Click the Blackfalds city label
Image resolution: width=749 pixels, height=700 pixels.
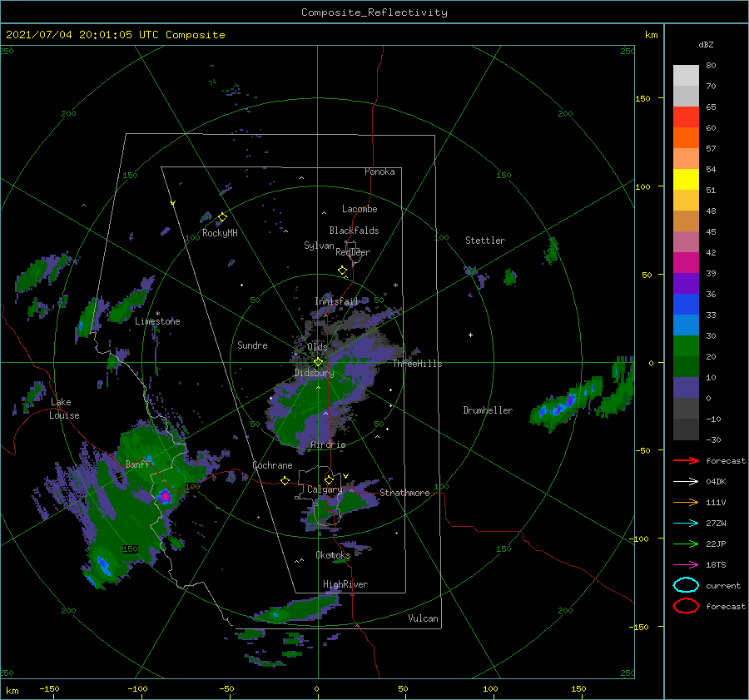click(x=354, y=231)
